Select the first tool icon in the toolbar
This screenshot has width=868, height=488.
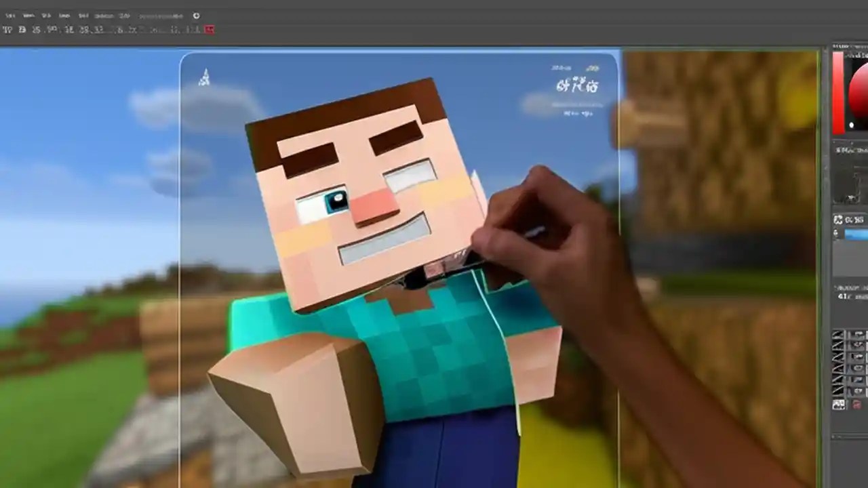(x=8, y=30)
